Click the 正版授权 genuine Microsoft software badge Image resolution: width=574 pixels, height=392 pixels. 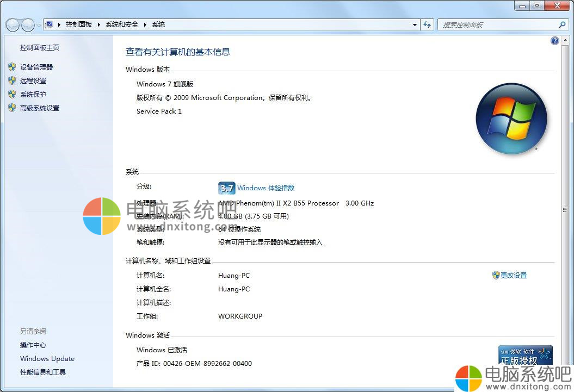click(526, 356)
